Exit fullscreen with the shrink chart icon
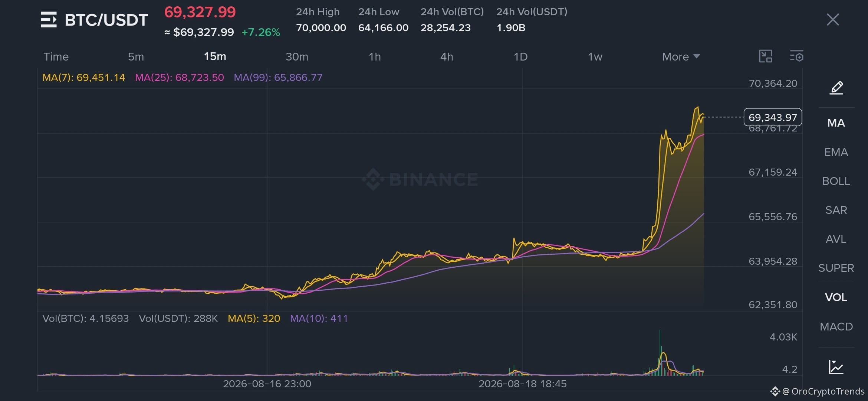Screen dimensions: 868x401 (766, 56)
